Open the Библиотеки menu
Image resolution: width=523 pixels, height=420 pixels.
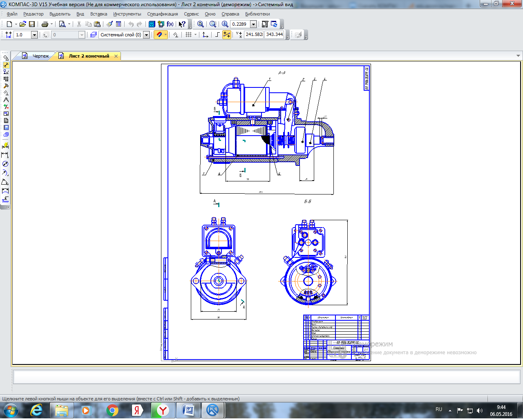[257, 14]
